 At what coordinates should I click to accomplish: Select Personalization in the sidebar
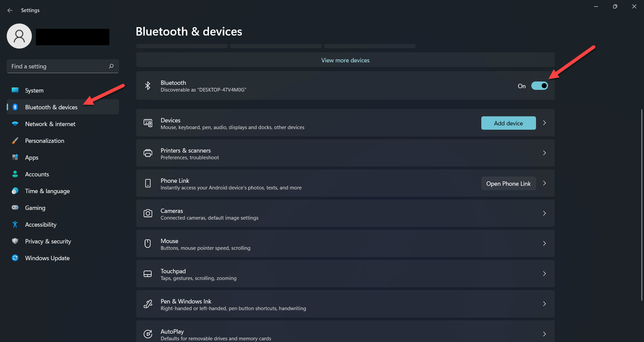45,141
